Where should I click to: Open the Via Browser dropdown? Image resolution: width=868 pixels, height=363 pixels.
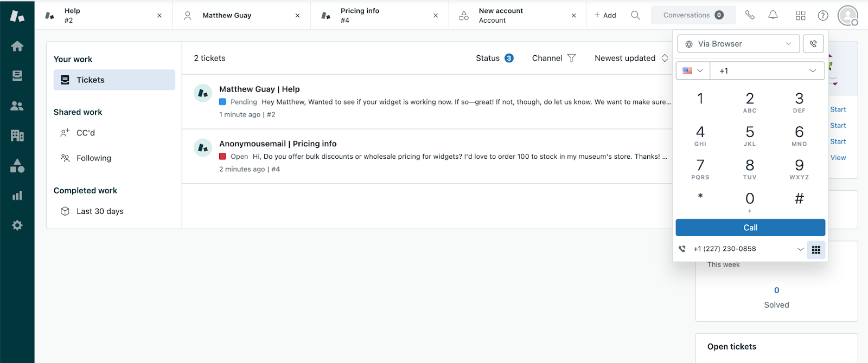738,44
